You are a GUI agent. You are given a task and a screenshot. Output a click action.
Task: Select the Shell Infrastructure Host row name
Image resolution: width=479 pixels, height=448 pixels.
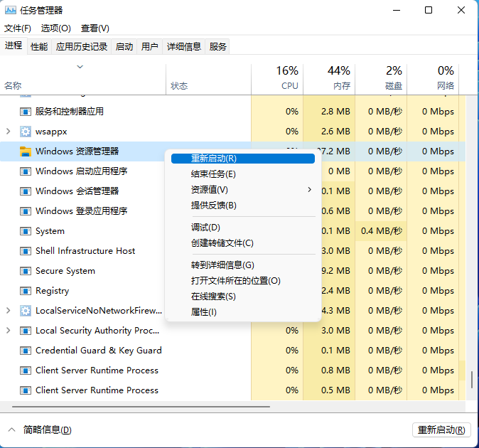point(85,251)
